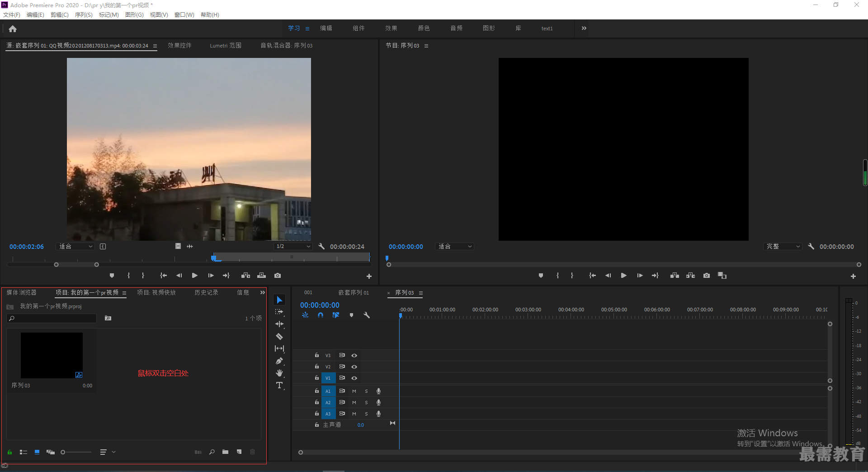Open Program playback resolution dropdown

pyautogui.click(x=783, y=246)
